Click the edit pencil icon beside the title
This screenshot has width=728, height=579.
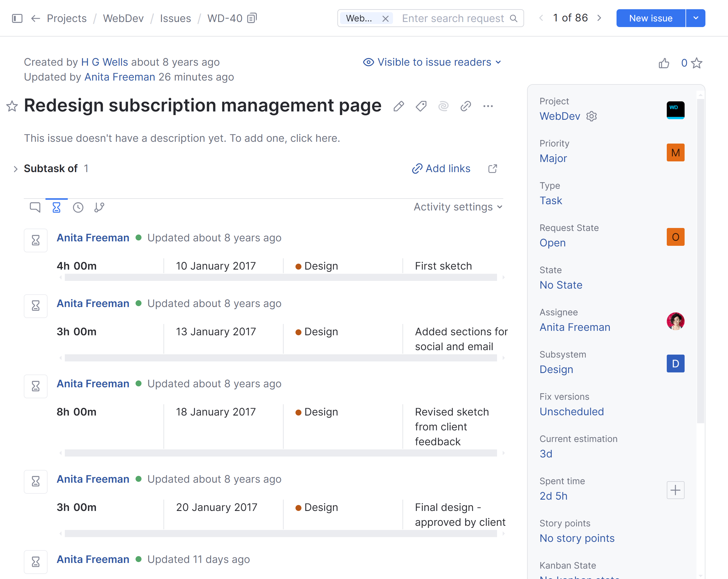(398, 106)
